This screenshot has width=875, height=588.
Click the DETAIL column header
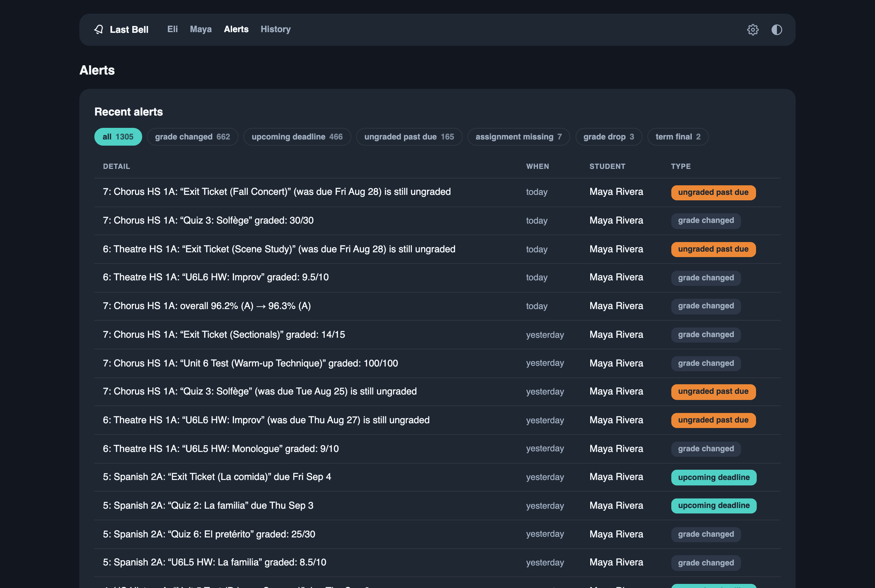[117, 166]
